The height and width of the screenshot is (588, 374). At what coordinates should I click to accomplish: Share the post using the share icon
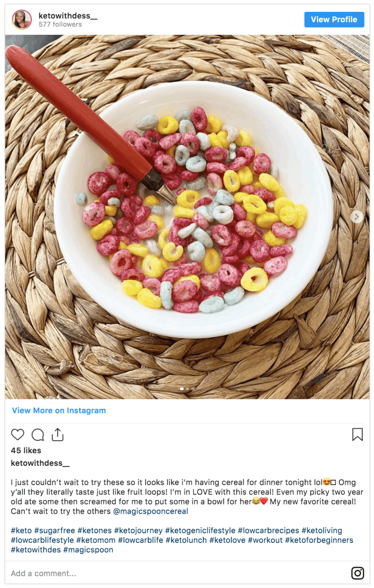pyautogui.click(x=57, y=434)
